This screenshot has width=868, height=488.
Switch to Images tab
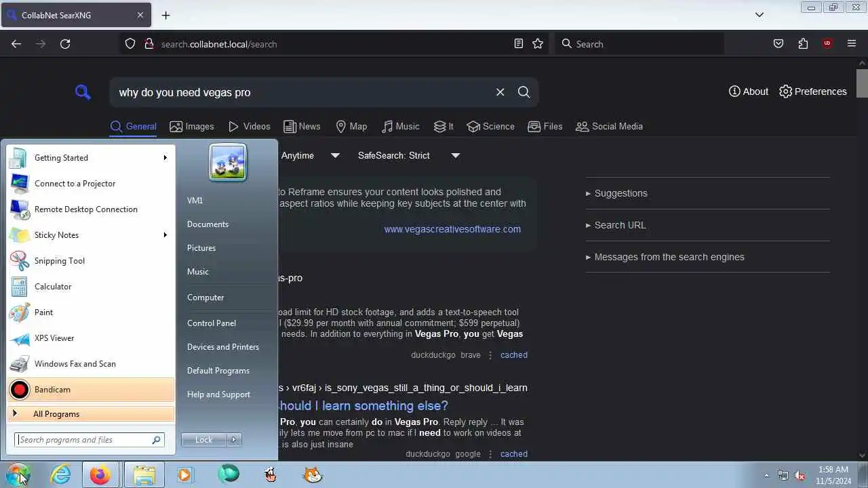click(x=192, y=126)
